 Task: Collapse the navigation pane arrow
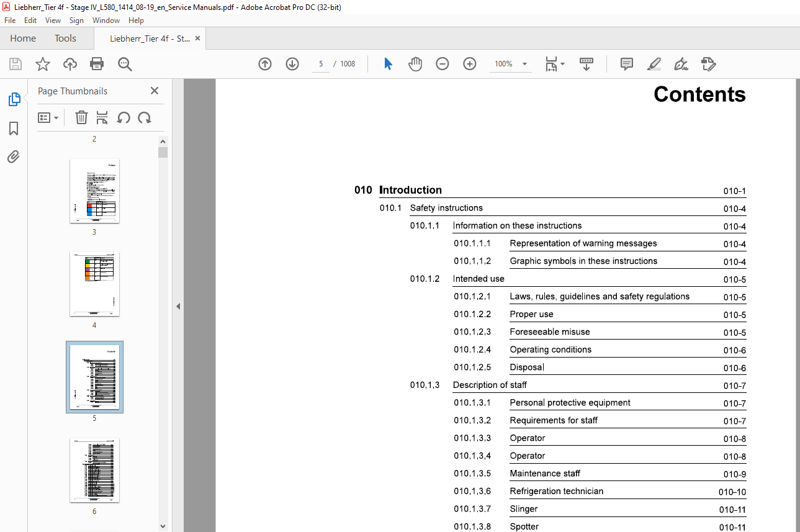click(x=178, y=306)
